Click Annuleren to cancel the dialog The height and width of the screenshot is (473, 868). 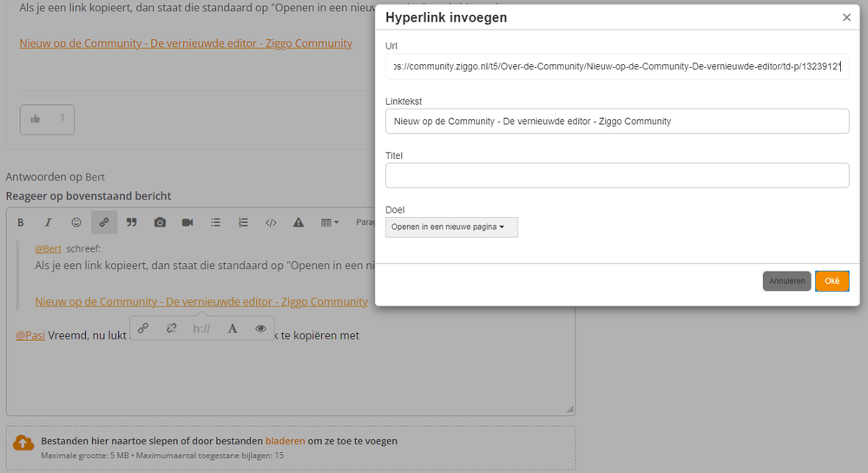point(786,281)
